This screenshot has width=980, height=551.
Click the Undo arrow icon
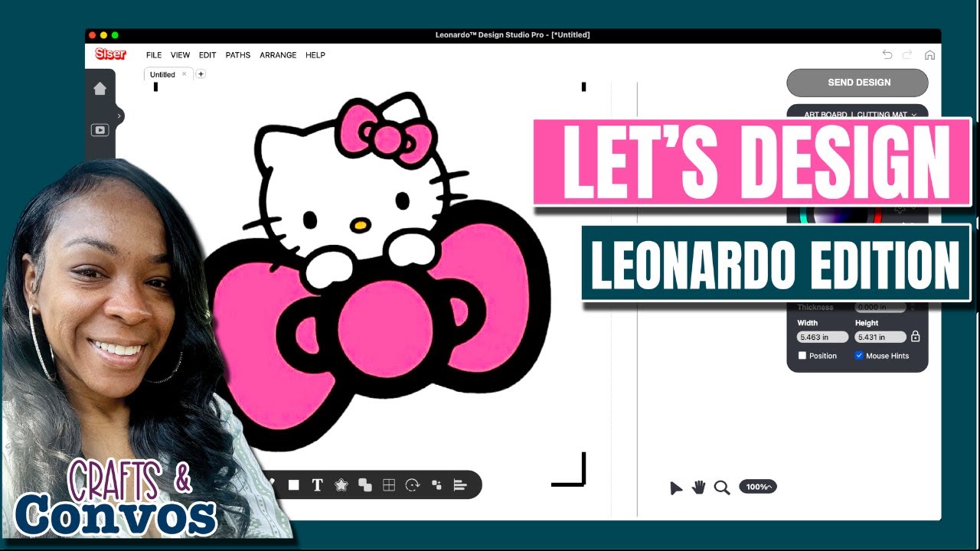point(887,54)
